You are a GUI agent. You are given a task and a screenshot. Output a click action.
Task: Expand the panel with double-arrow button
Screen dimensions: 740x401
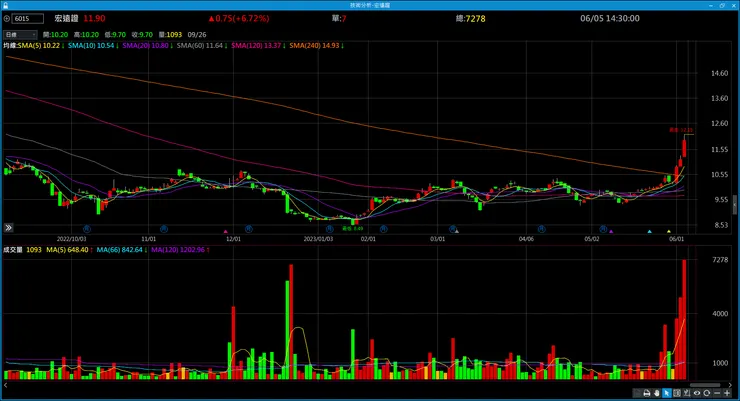click(8, 228)
